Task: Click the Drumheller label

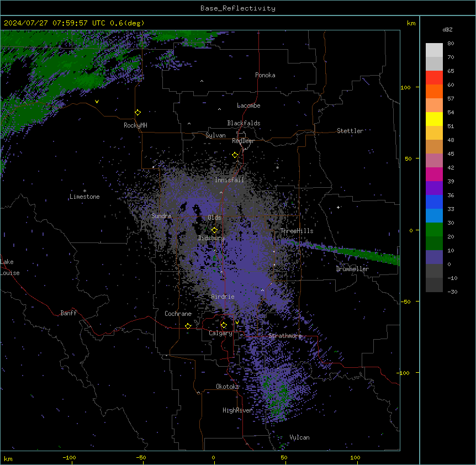Action: click(x=352, y=269)
